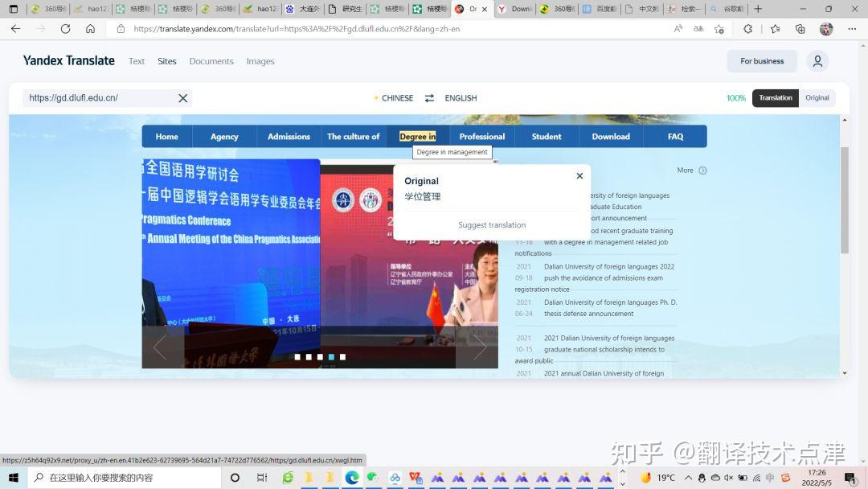Keep Translation mode selected
Screen dimensions: 868x489
[775, 97]
